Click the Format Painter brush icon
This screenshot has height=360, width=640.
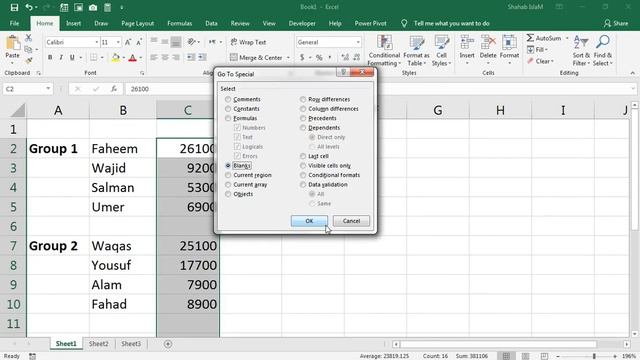coord(29,61)
